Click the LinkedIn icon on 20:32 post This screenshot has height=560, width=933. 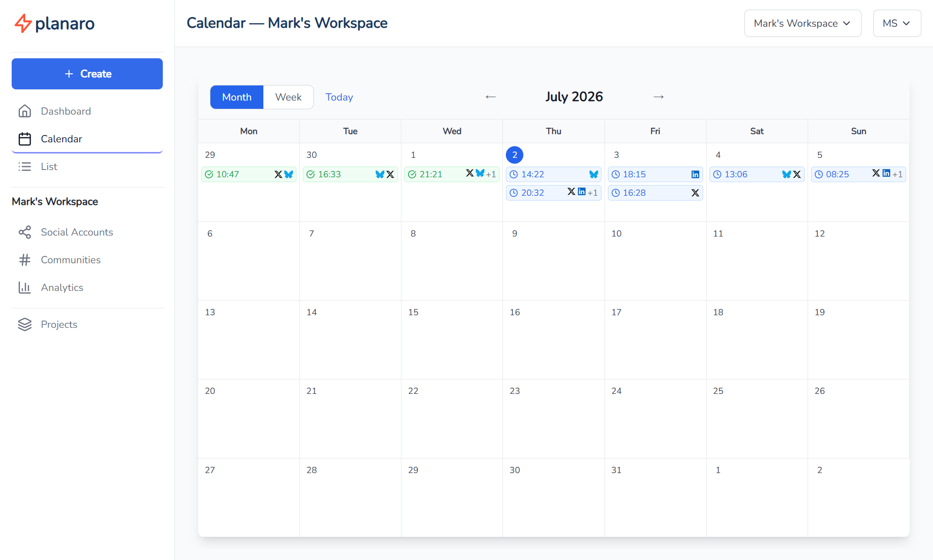(x=582, y=192)
